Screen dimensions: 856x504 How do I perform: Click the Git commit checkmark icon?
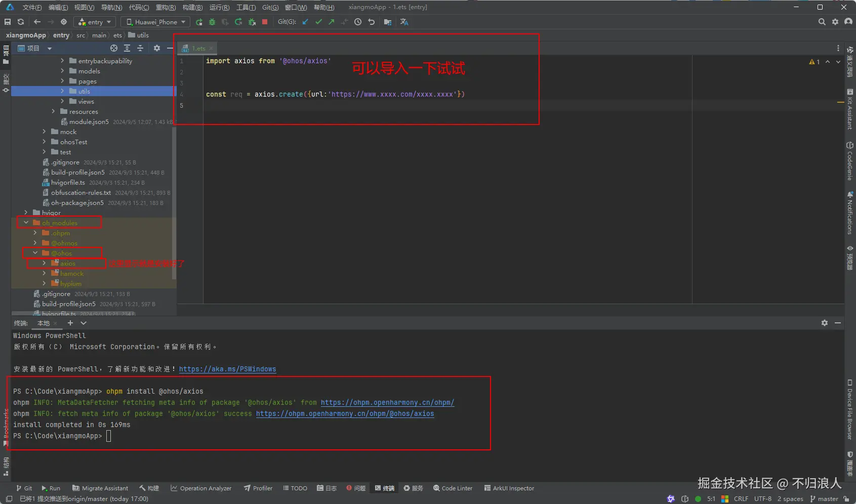(318, 22)
